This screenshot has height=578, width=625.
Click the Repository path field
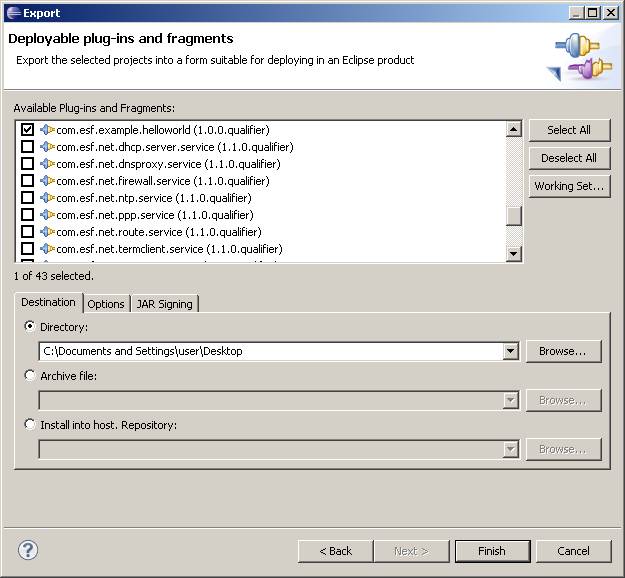tap(271, 449)
